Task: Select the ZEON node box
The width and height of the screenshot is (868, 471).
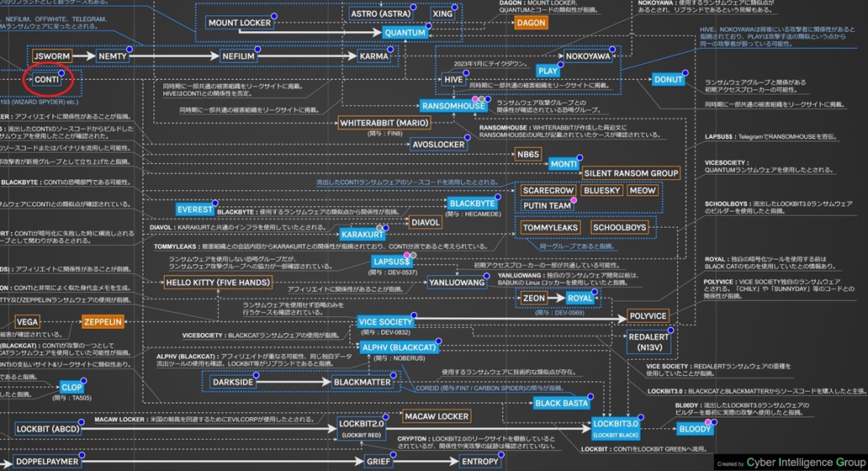Action: [x=534, y=298]
